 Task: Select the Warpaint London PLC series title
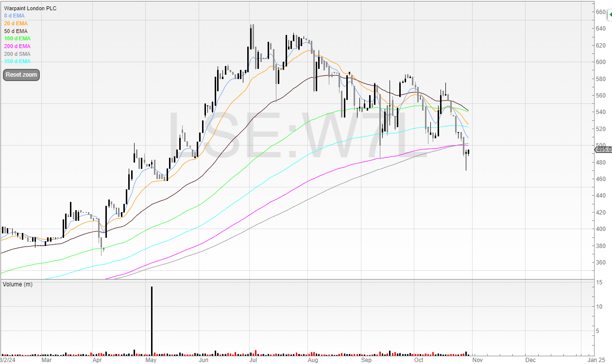click(x=30, y=8)
